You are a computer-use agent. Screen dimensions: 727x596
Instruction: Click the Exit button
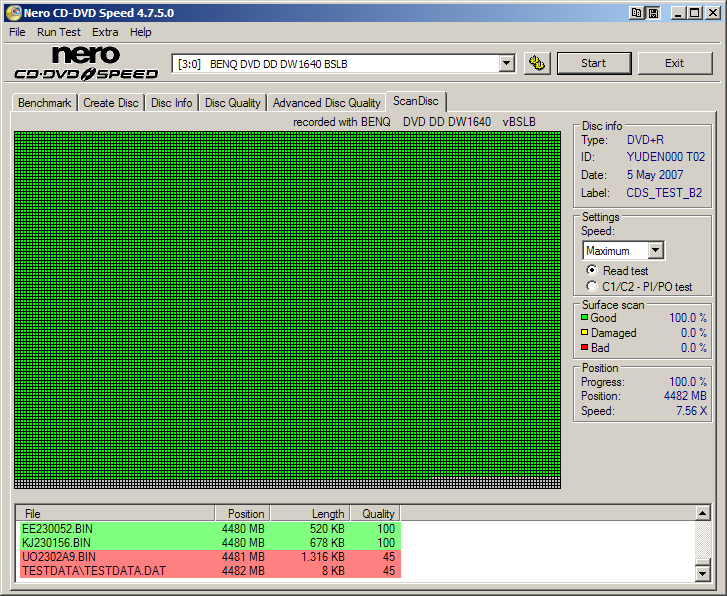tap(675, 63)
